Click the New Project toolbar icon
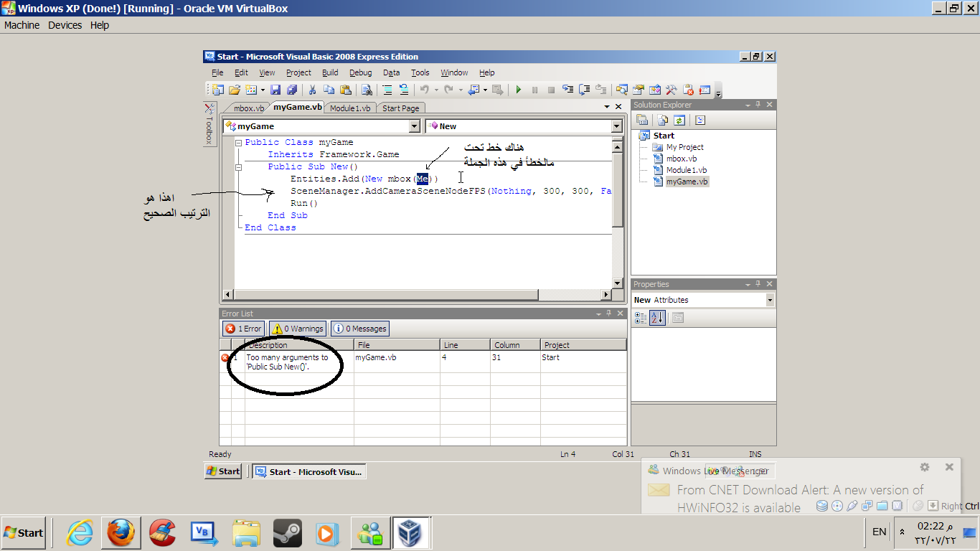The image size is (980, 551). pos(217,90)
